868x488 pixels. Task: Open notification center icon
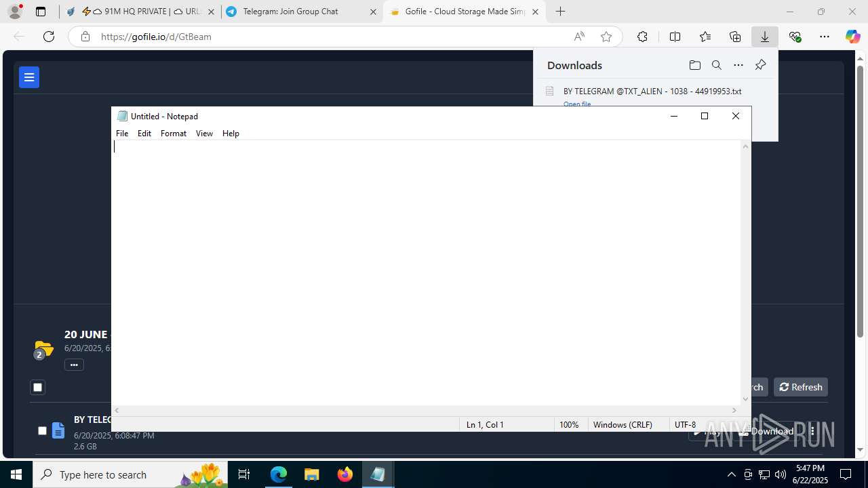click(846, 474)
